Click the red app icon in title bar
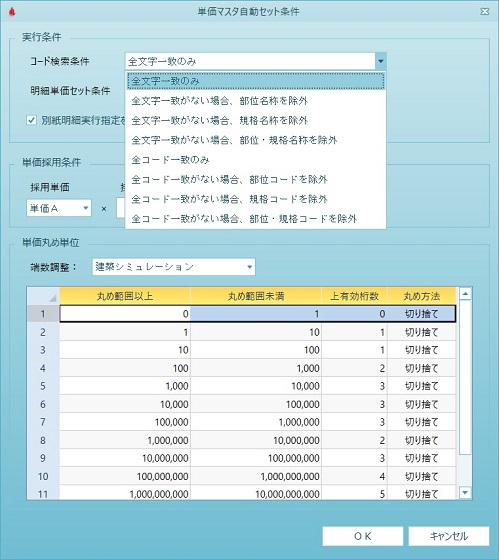499x560 pixels. 12,11
